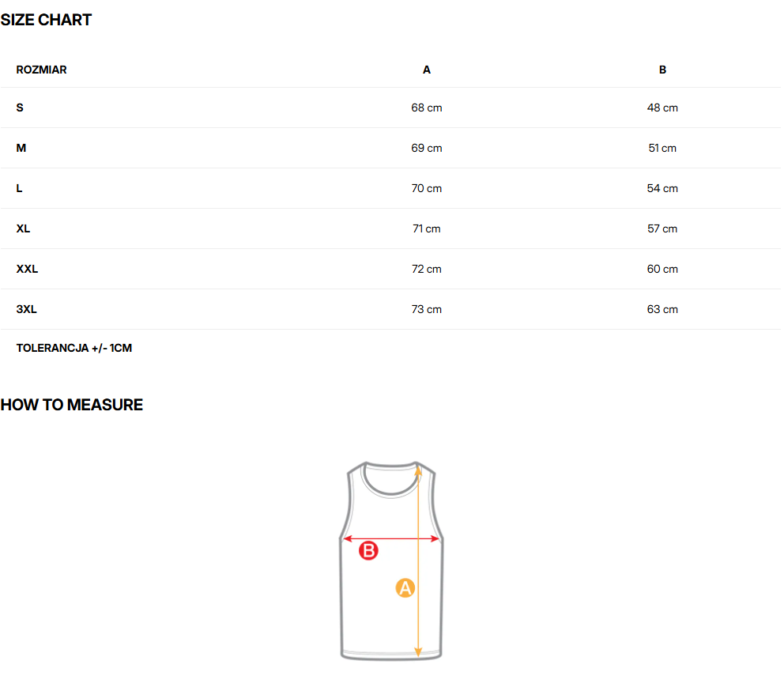This screenshot has height=687, width=784.
Task: Select the HOW TO MEASURE heading
Action: pyautogui.click(x=71, y=405)
